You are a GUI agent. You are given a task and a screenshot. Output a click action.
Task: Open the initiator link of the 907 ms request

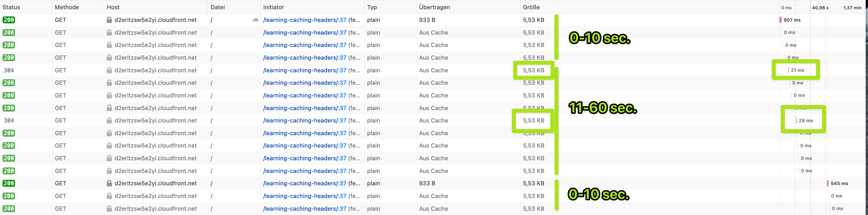tap(305, 20)
